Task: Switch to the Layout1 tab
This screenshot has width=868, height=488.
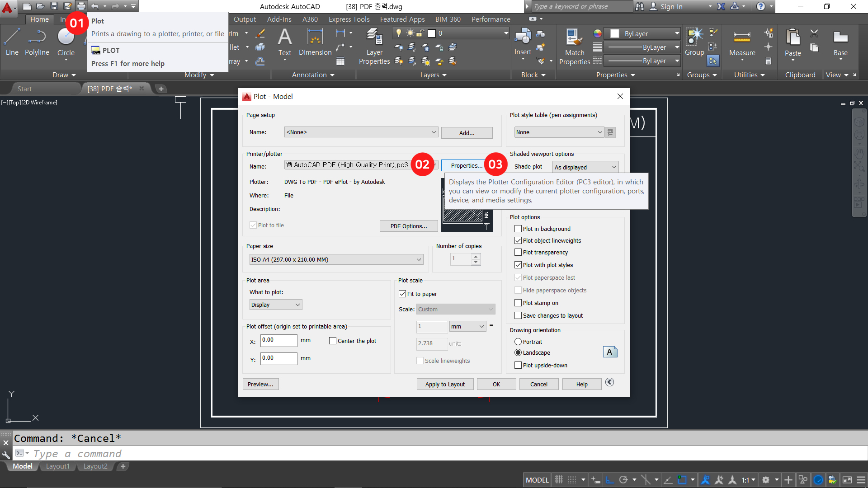Action: 58,466
